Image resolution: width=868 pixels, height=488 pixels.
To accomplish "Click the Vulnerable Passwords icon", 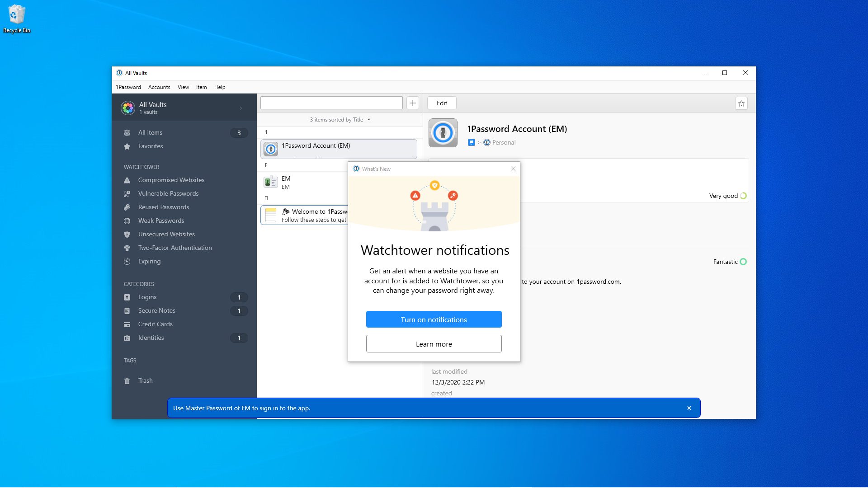I will click(127, 194).
